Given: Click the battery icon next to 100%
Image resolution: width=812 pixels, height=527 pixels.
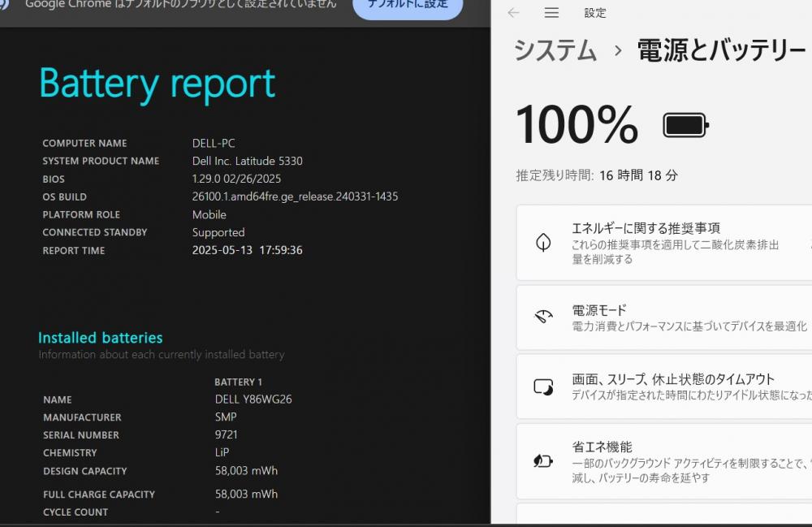Looking at the screenshot, I should click(685, 125).
